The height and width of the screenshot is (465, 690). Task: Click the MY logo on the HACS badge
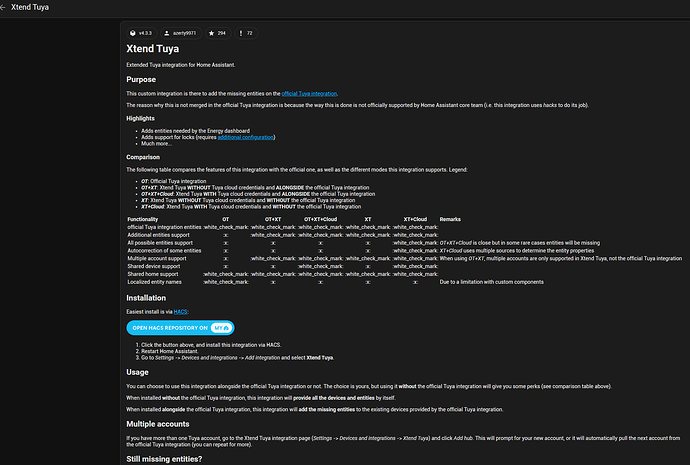click(x=222, y=327)
